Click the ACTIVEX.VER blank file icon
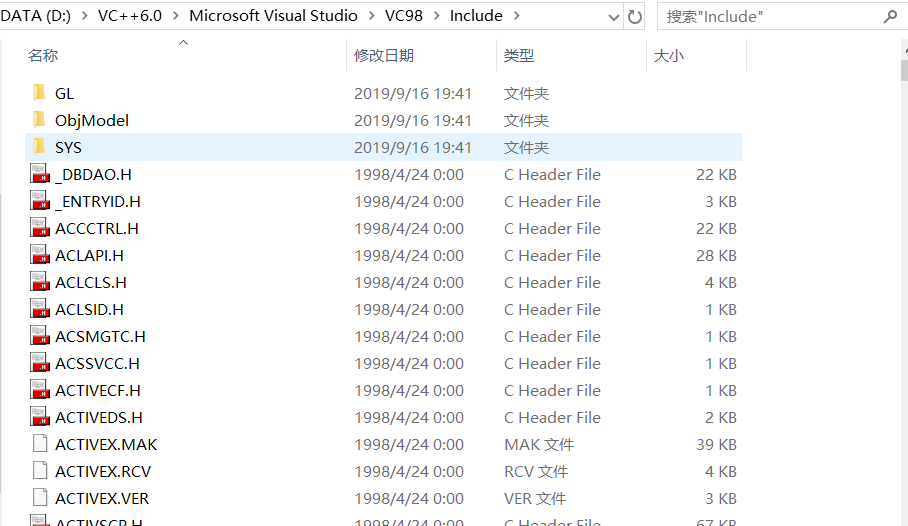 click(40, 498)
